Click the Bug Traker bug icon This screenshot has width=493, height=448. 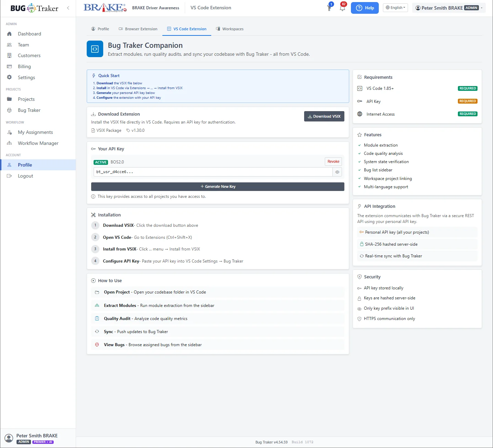click(9, 110)
